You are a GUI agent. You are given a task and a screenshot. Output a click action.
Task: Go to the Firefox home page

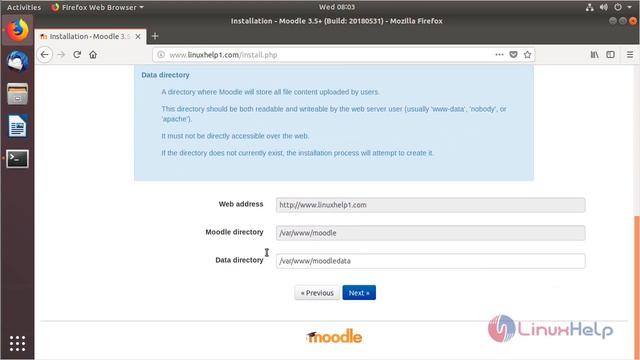coord(93,55)
